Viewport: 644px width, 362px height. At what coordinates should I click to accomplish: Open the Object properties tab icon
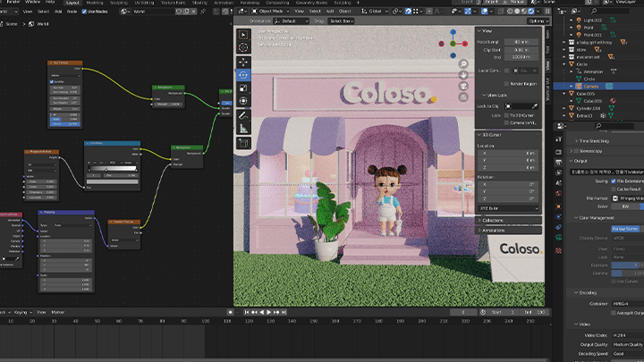558,206
